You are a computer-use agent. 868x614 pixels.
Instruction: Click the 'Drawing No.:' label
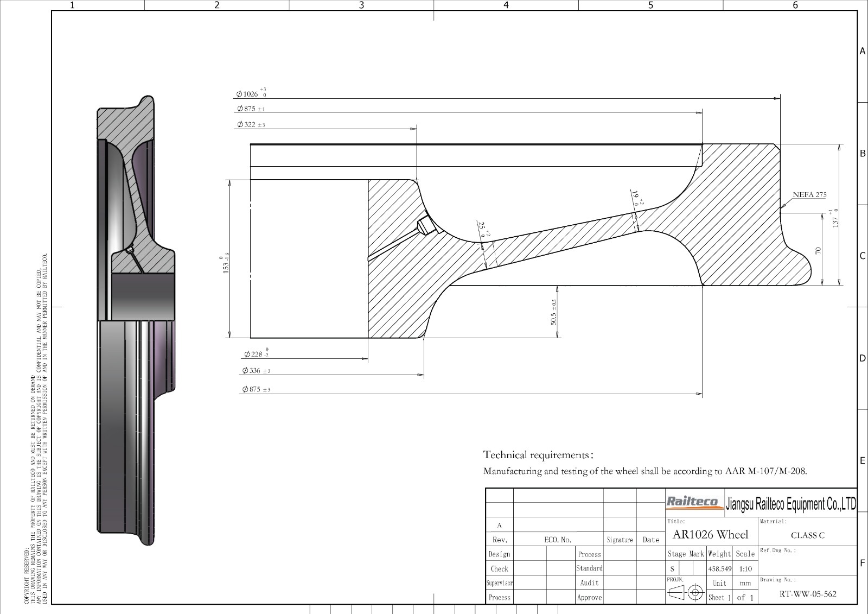pyautogui.click(x=778, y=579)
